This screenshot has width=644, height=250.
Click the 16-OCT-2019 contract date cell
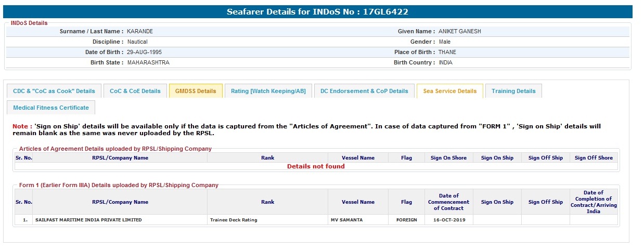point(448,220)
